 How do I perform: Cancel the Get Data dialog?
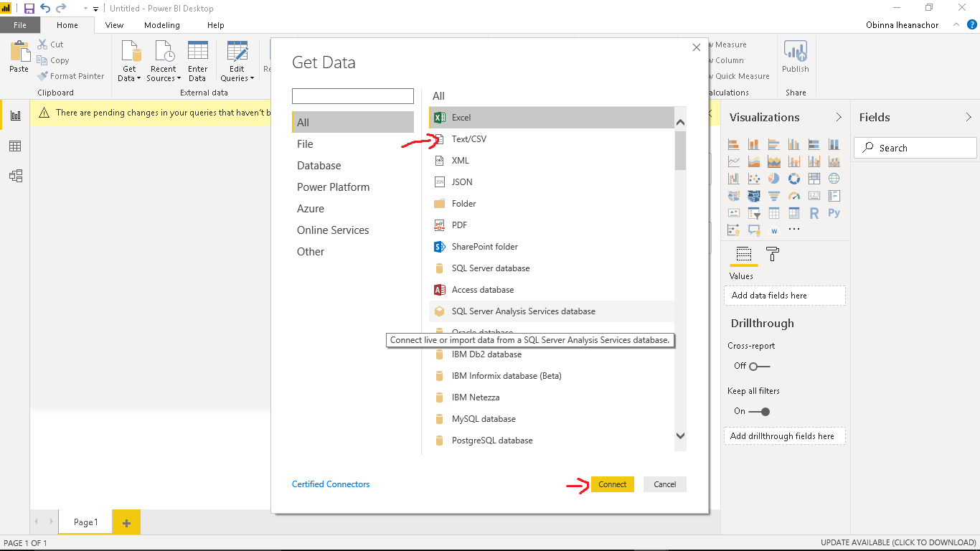pos(665,484)
